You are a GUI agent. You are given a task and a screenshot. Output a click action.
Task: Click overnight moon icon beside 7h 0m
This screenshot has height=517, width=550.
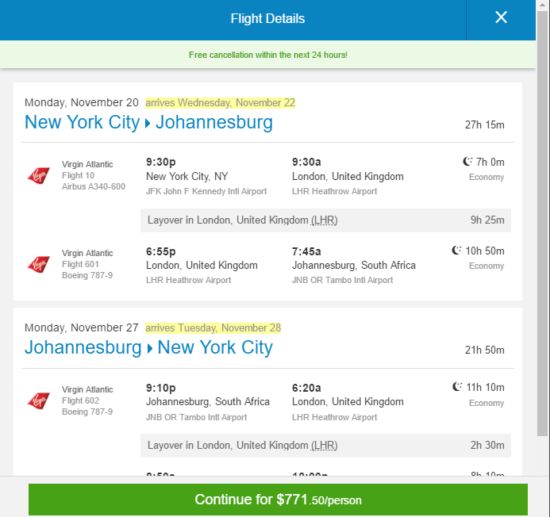click(467, 161)
